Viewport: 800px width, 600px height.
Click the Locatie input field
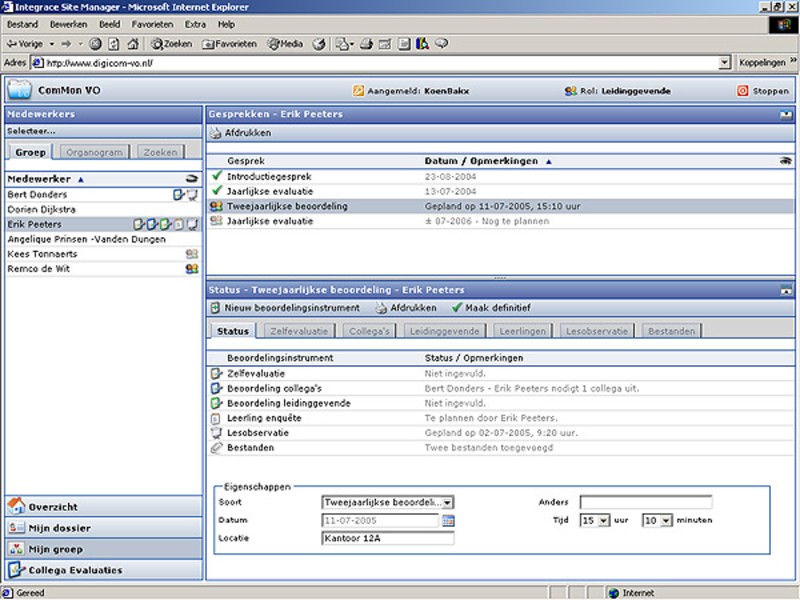click(387, 539)
